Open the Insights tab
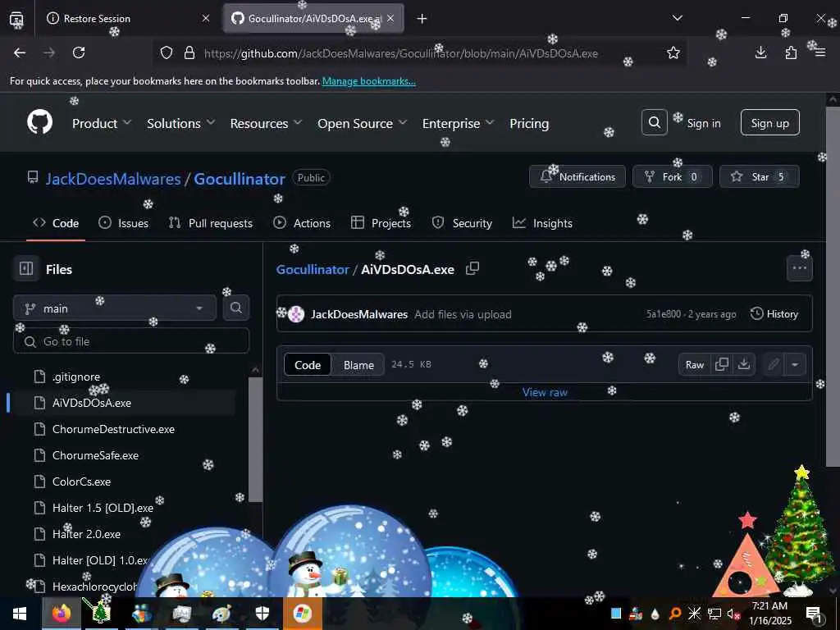Viewport: 840px width, 630px height. coord(543,223)
